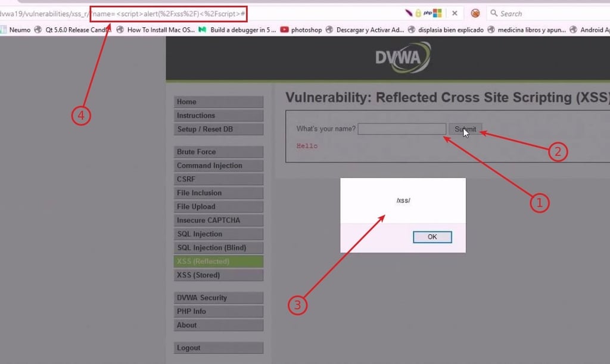Image resolution: width=610 pixels, height=364 pixels.
Task: Click the Hello output text
Action: [x=307, y=146]
